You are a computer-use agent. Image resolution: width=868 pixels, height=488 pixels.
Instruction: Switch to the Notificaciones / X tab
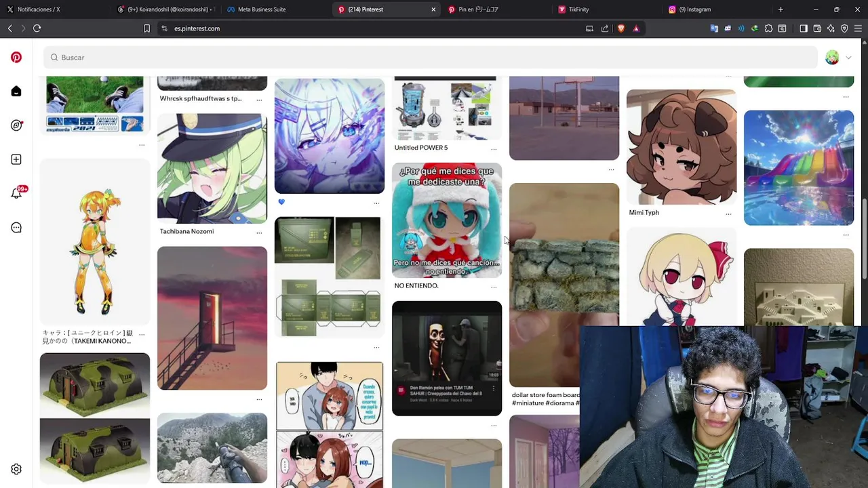(x=54, y=9)
